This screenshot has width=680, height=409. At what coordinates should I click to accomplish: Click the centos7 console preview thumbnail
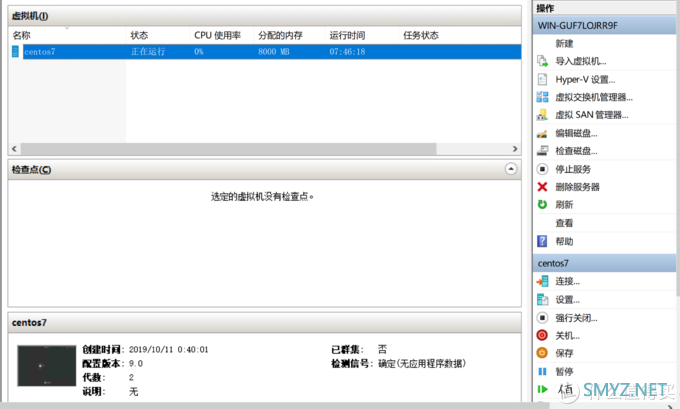[x=46, y=366]
